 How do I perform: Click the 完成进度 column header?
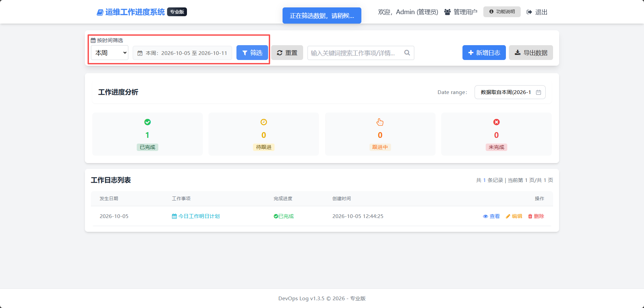click(283, 199)
